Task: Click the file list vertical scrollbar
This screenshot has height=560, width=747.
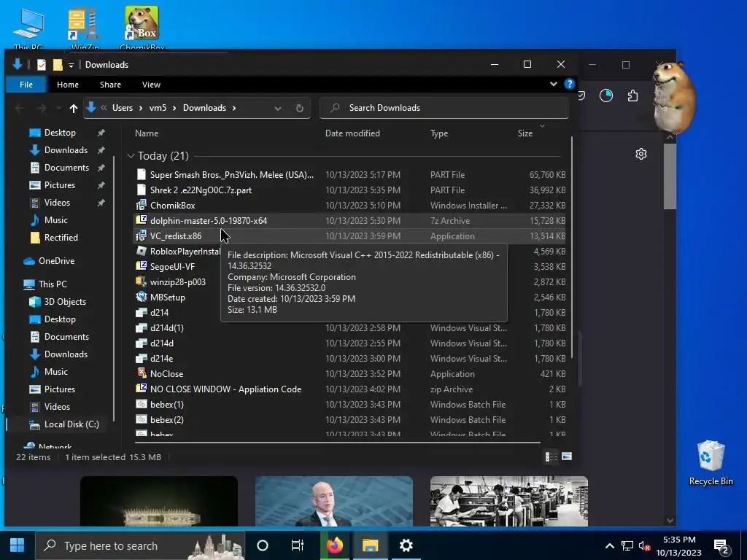Action: [571, 248]
